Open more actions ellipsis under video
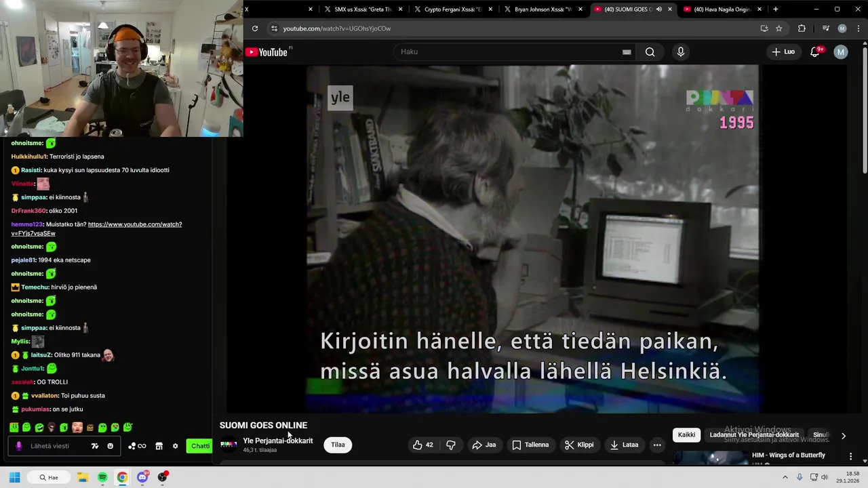 656,445
